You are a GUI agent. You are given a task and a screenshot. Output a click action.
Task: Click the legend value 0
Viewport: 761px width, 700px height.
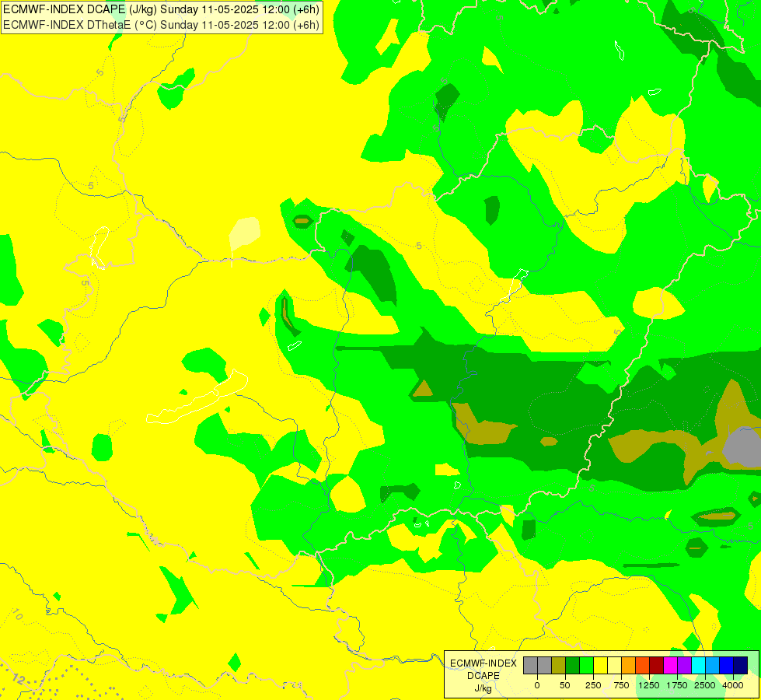pyautogui.click(x=537, y=685)
